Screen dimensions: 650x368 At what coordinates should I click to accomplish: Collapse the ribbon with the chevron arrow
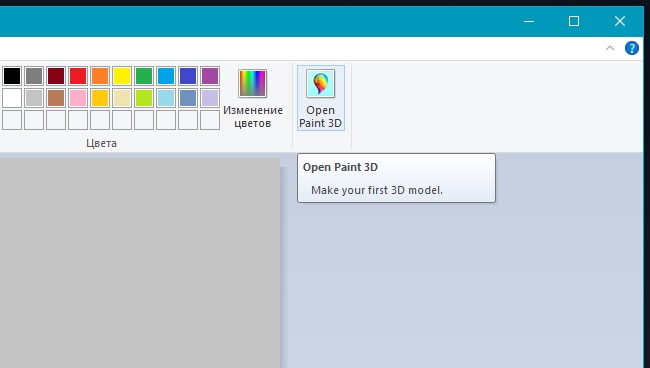tap(609, 48)
